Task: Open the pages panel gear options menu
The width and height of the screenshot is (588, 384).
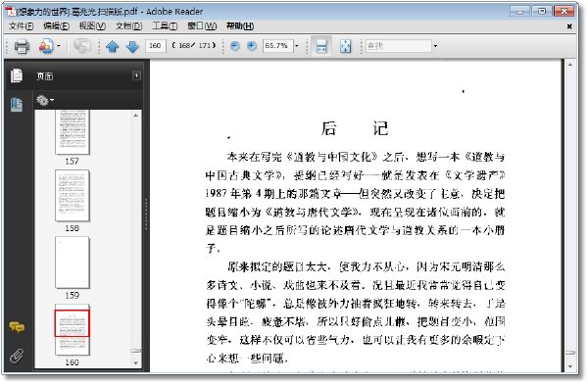Action: point(45,100)
